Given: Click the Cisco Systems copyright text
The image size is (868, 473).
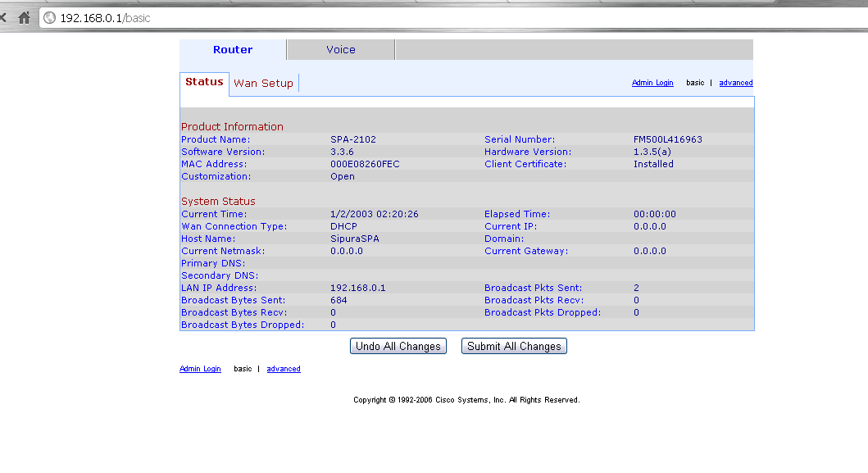Looking at the screenshot, I should point(466,400).
